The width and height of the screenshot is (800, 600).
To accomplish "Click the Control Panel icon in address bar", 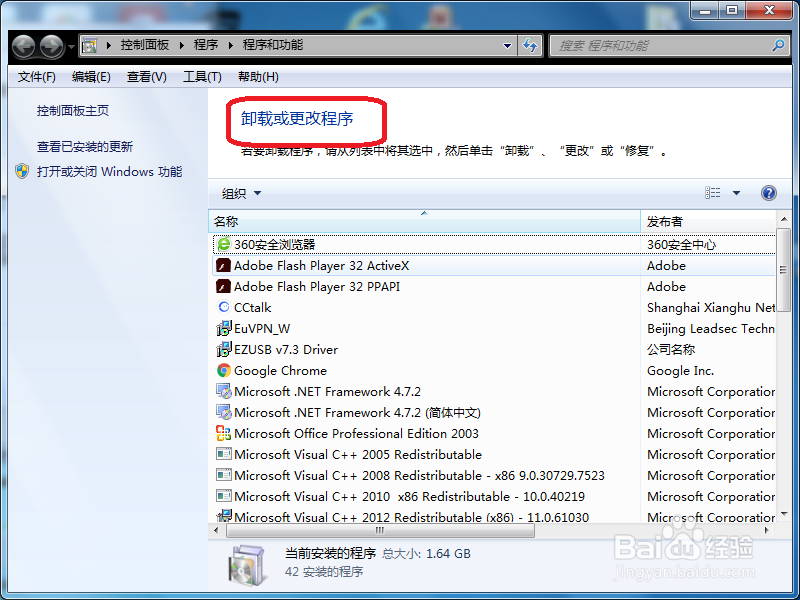I will coord(90,45).
